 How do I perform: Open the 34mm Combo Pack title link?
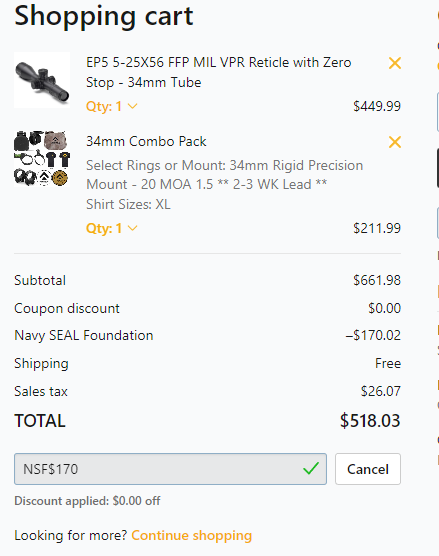tap(146, 141)
